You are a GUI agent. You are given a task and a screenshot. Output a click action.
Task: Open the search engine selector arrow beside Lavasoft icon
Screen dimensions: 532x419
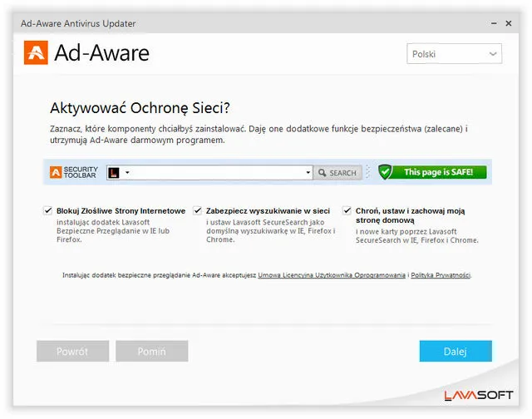pyautogui.click(x=127, y=173)
